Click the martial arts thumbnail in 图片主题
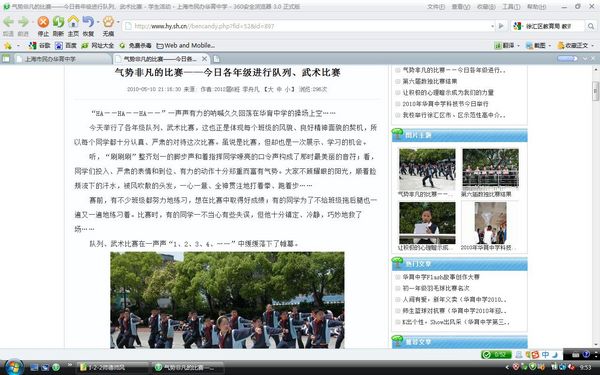Viewport: 600px width, 375px height. pos(427,170)
